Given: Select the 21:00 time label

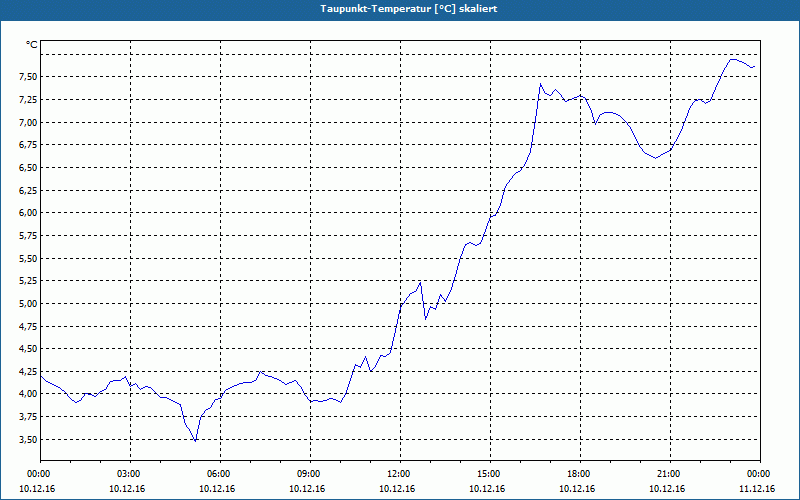Looking at the screenshot, I should pos(667,474).
